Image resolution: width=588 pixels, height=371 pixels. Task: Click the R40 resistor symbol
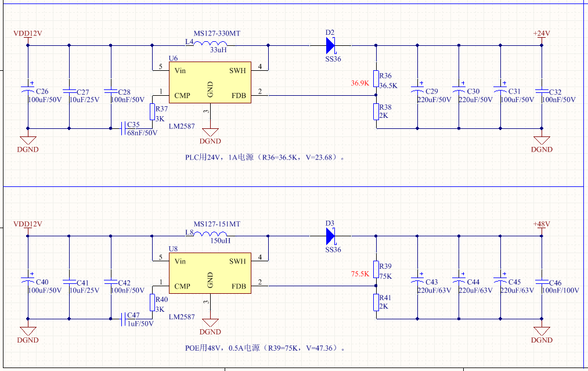[152, 302]
